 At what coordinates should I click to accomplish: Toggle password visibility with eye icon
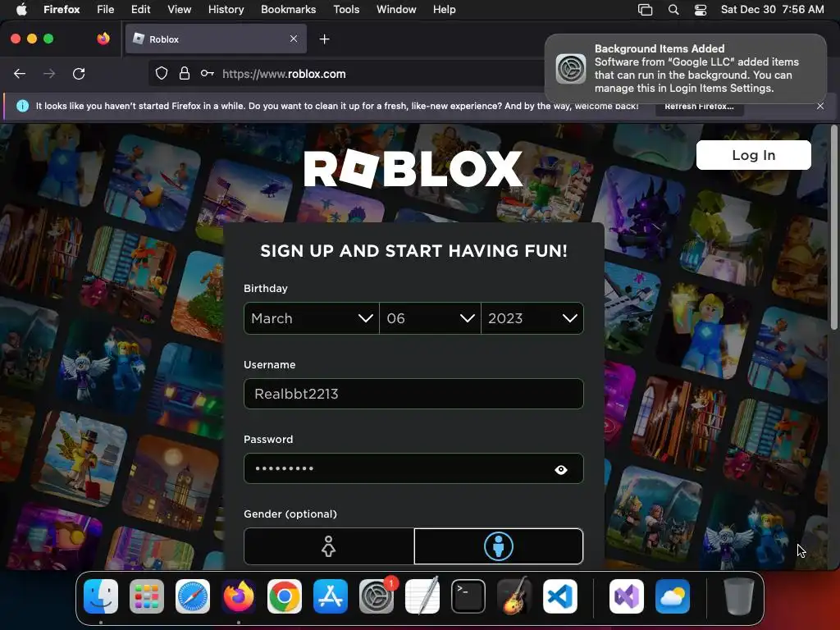[x=561, y=469]
